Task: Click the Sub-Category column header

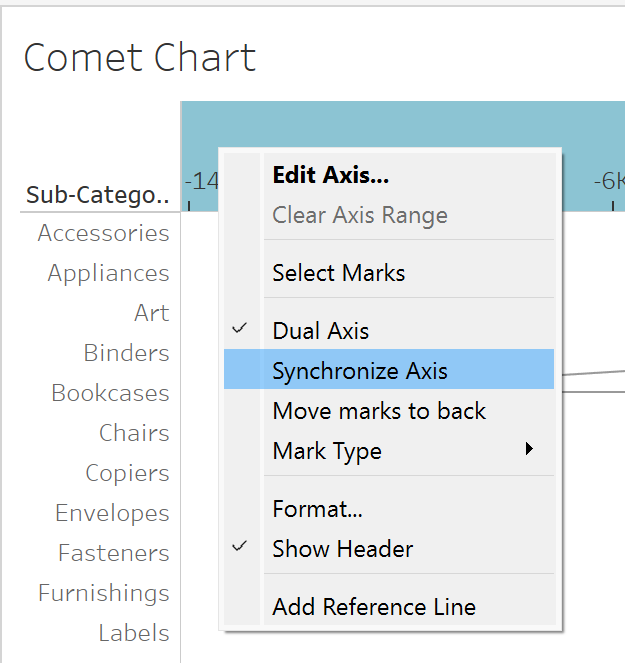Action: (97, 195)
